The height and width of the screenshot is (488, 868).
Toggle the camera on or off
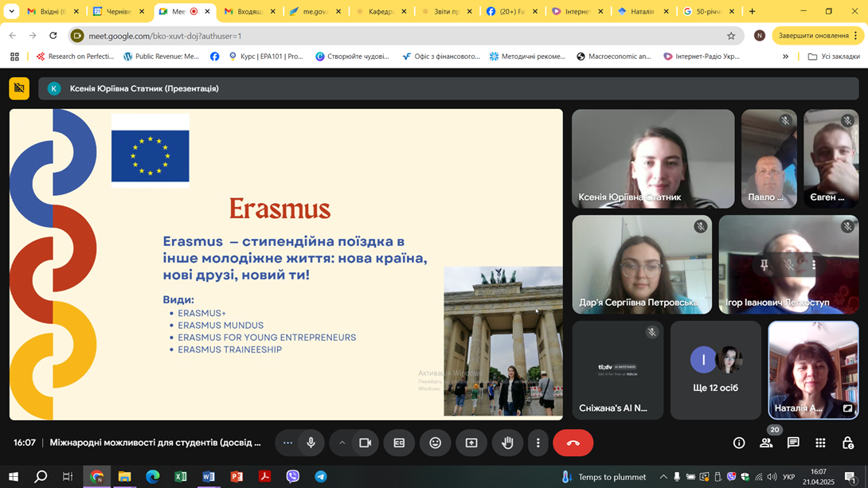click(365, 443)
